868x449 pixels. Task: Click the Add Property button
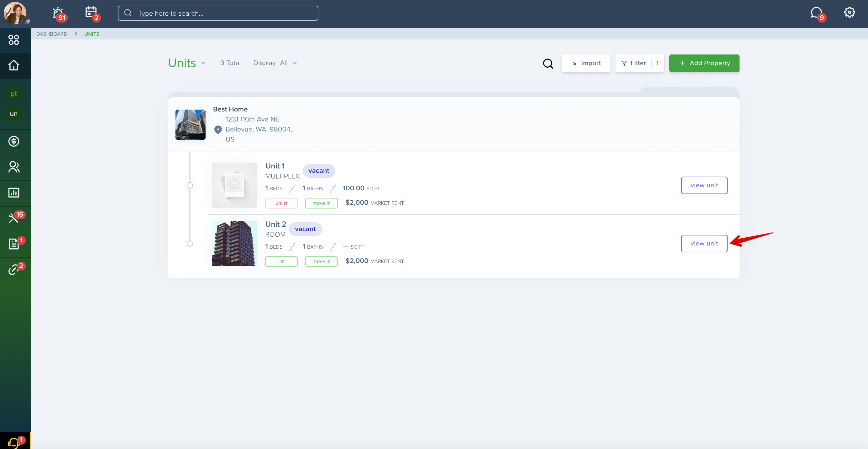[704, 63]
